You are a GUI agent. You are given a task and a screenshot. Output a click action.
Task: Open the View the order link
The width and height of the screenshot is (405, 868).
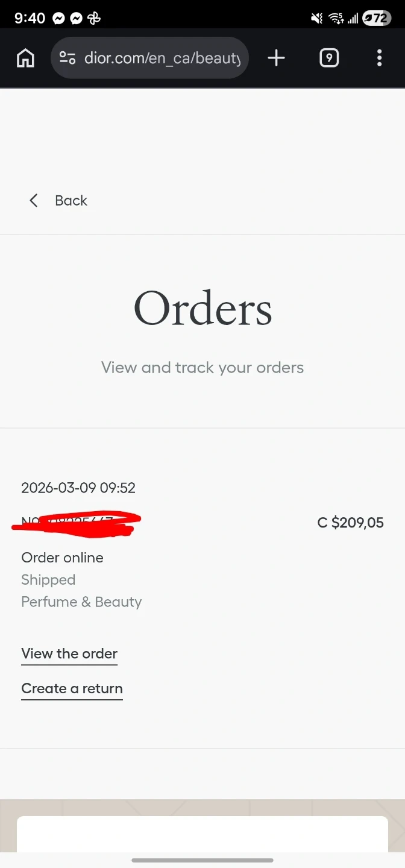[x=69, y=654]
